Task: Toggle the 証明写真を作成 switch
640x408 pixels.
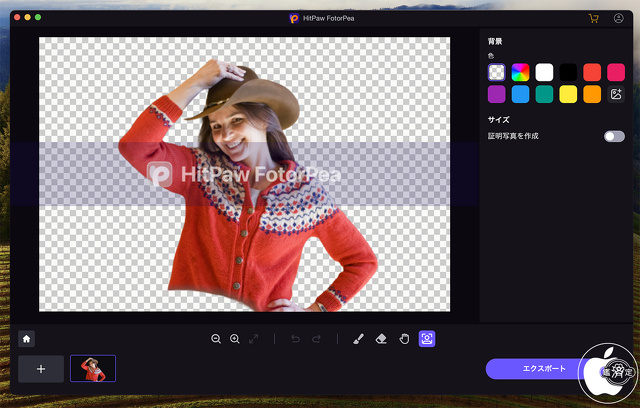Action: [x=614, y=136]
